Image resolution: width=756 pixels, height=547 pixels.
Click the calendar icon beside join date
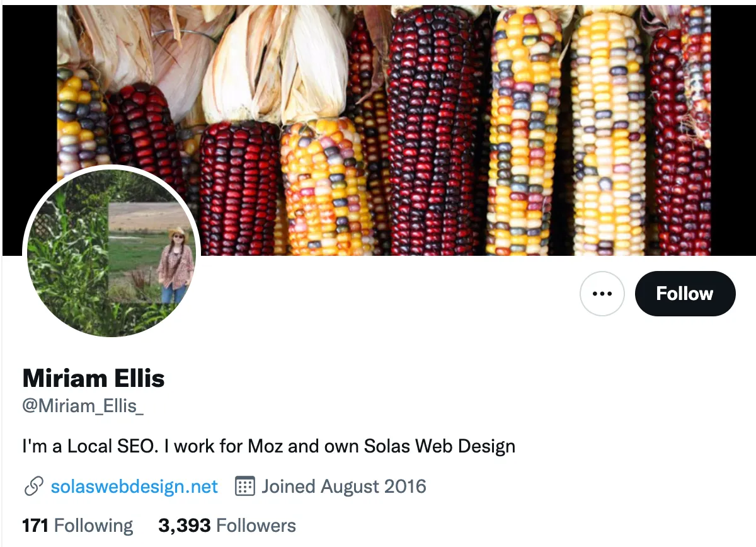point(244,487)
